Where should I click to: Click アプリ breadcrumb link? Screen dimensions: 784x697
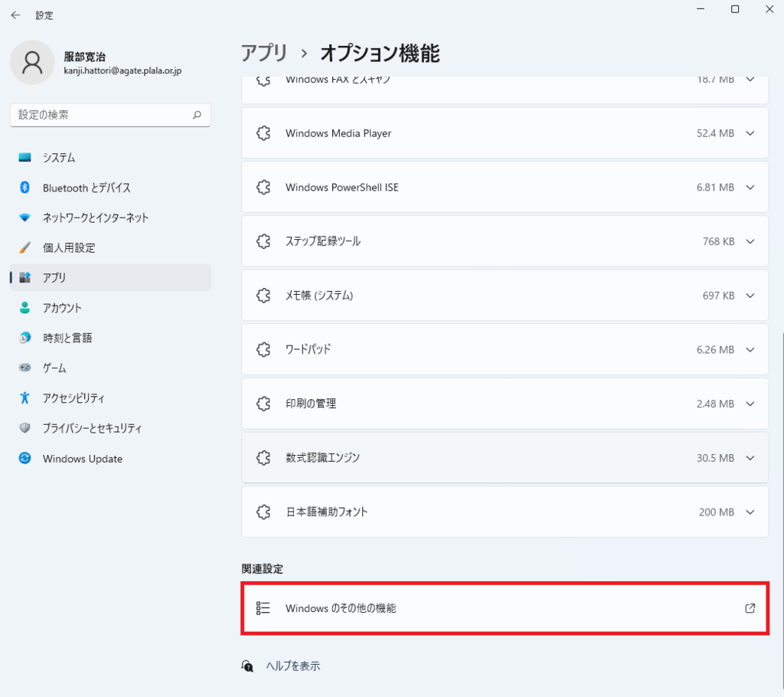[x=264, y=53]
